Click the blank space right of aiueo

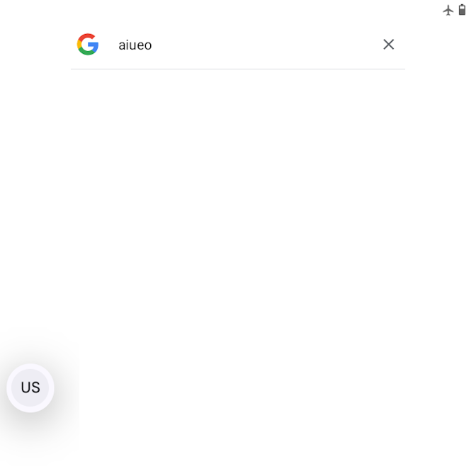pos(264,45)
